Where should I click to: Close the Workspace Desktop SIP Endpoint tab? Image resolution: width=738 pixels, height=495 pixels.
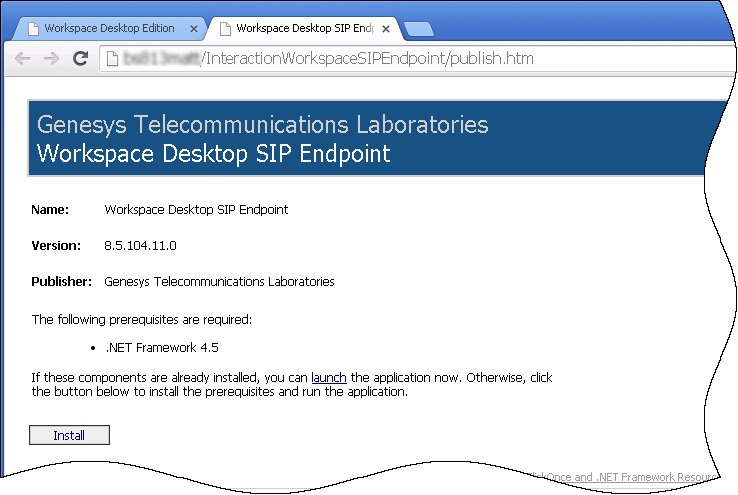coord(385,29)
